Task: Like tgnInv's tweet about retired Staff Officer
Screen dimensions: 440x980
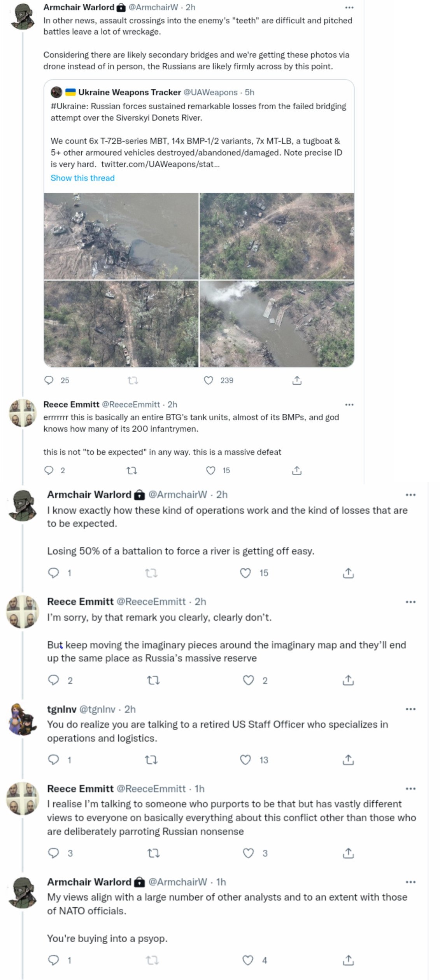Action: [x=245, y=759]
